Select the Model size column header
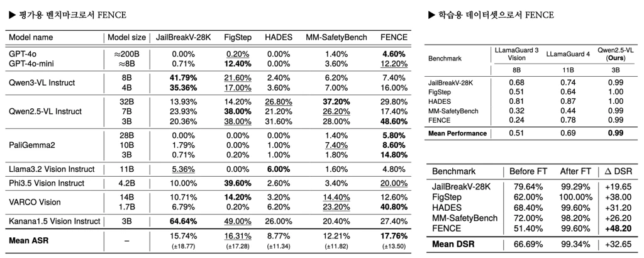Screen dimensions: 644x258 [127, 37]
